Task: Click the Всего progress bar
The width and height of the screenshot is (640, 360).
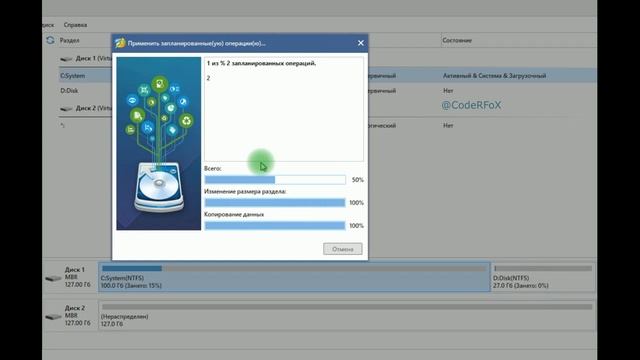Action: click(275, 180)
